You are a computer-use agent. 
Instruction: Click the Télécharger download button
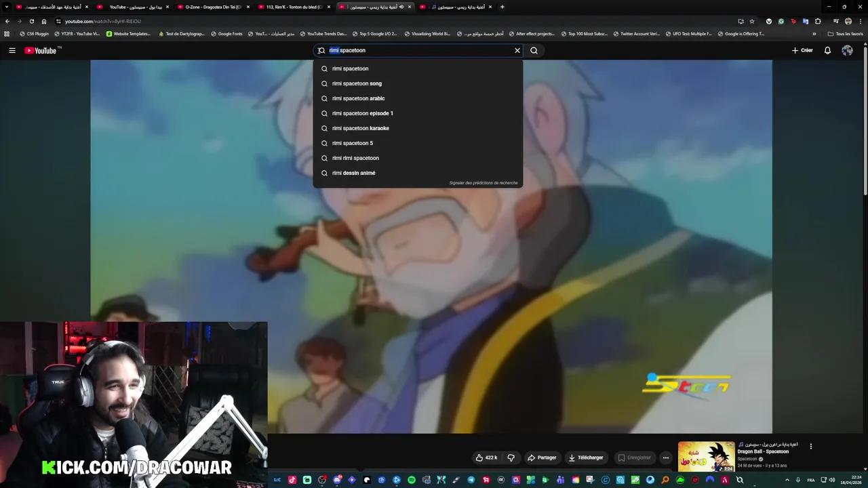(586, 457)
